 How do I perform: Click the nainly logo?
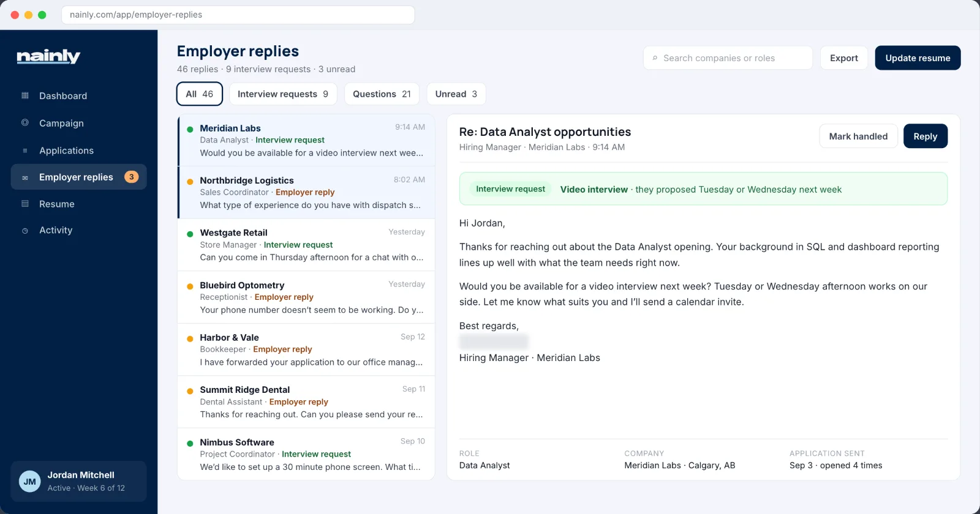click(x=48, y=56)
